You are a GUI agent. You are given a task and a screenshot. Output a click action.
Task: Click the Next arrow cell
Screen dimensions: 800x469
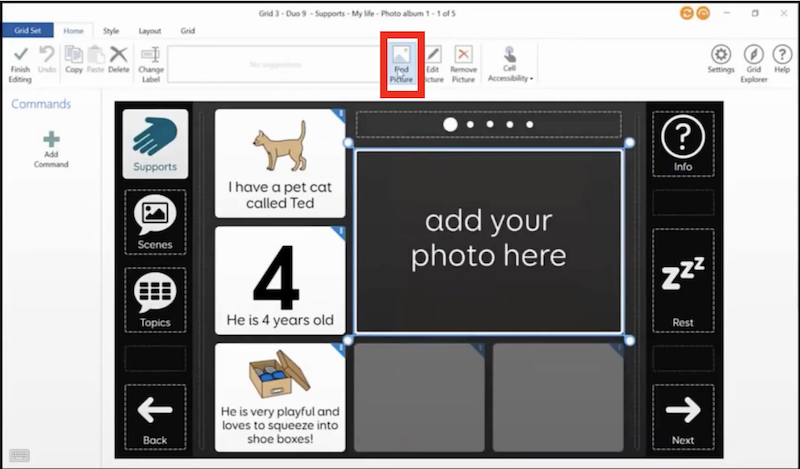[682, 416]
